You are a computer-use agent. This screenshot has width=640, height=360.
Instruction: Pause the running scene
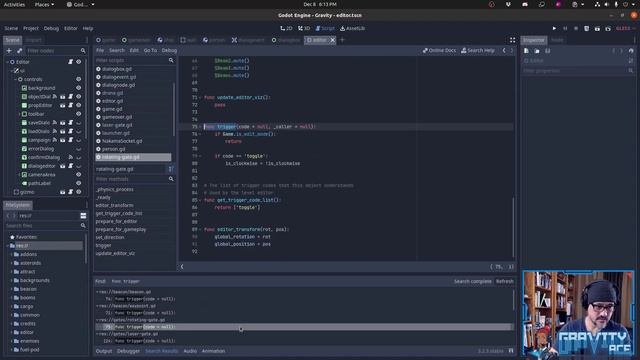565,29
